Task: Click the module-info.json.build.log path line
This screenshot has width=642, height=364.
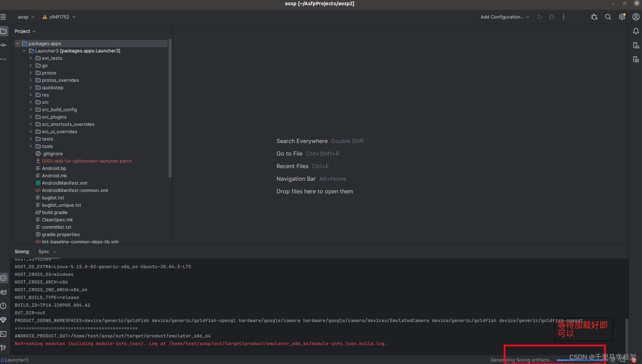Action: coord(201,344)
